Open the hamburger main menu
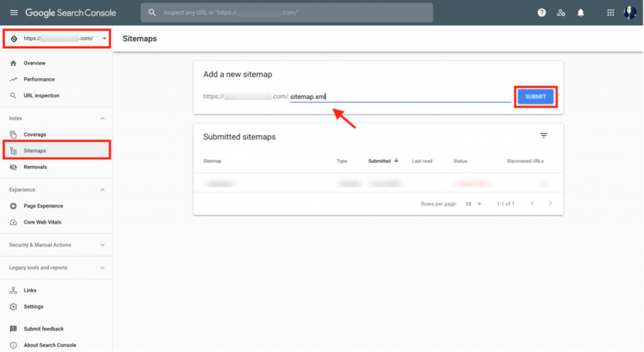This screenshot has height=352, width=644. pyautogui.click(x=14, y=13)
